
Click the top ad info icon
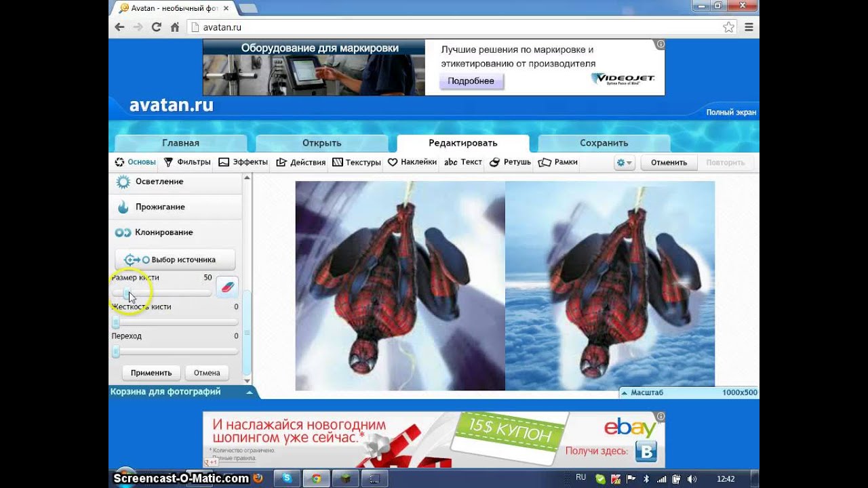(x=660, y=44)
